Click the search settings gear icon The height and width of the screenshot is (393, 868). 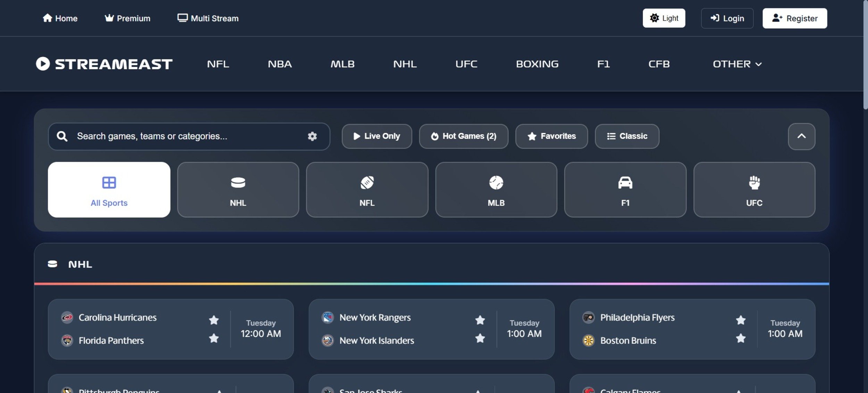(312, 136)
